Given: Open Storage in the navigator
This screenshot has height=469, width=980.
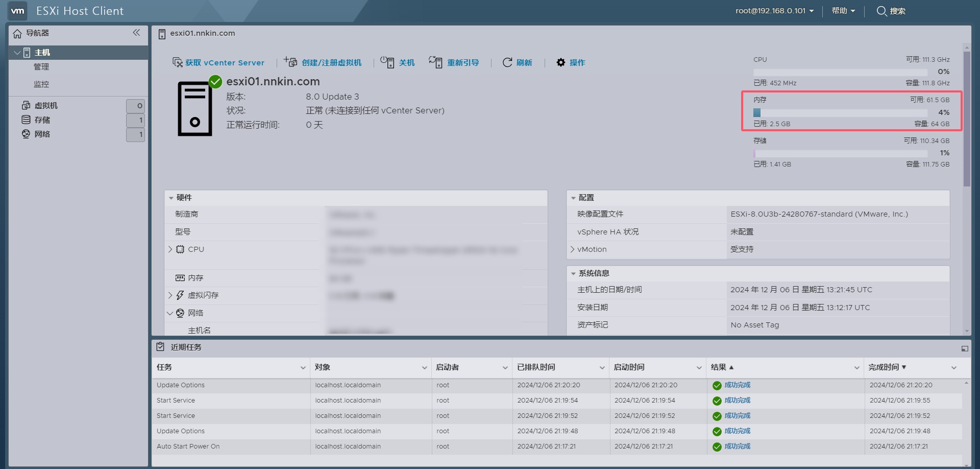Looking at the screenshot, I should coord(42,120).
